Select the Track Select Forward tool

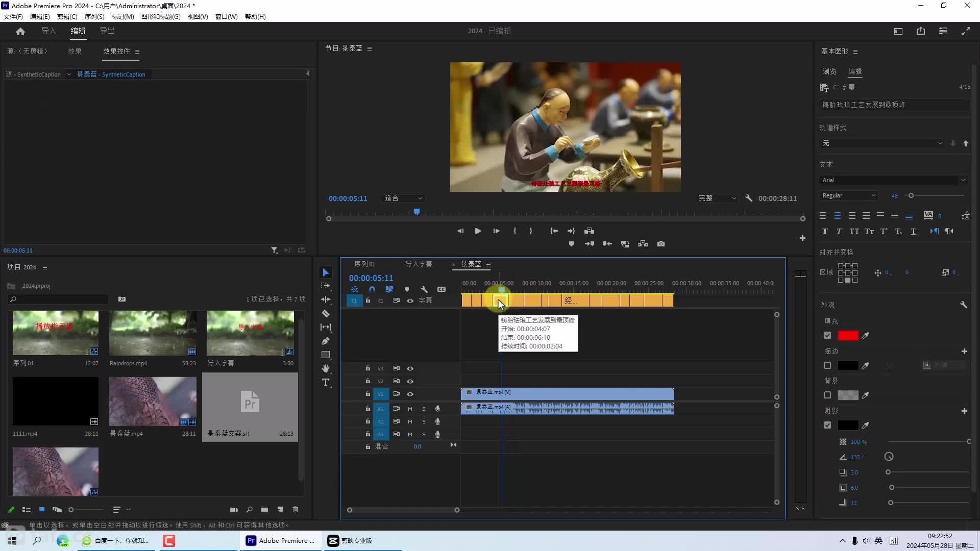coord(326,286)
